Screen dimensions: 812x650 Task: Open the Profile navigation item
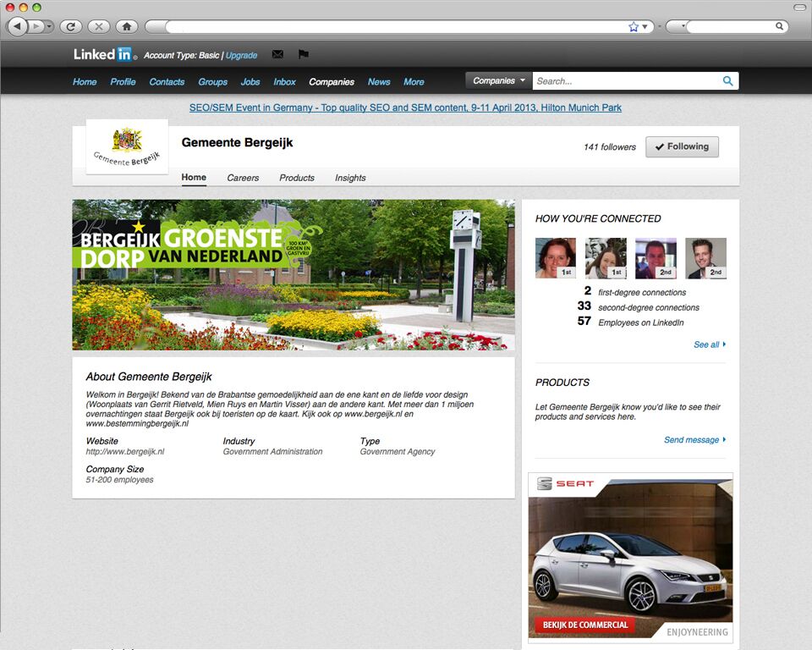(x=123, y=82)
